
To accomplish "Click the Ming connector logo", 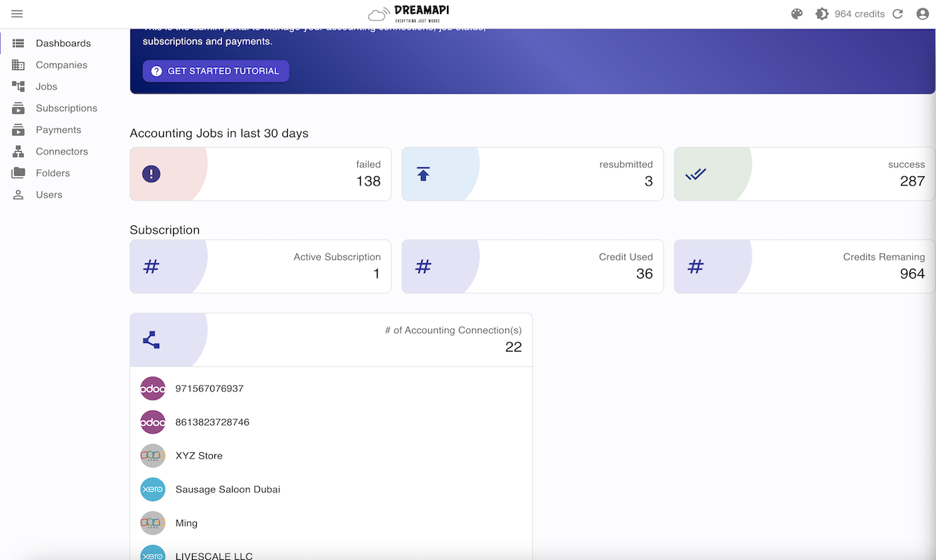I will [153, 523].
